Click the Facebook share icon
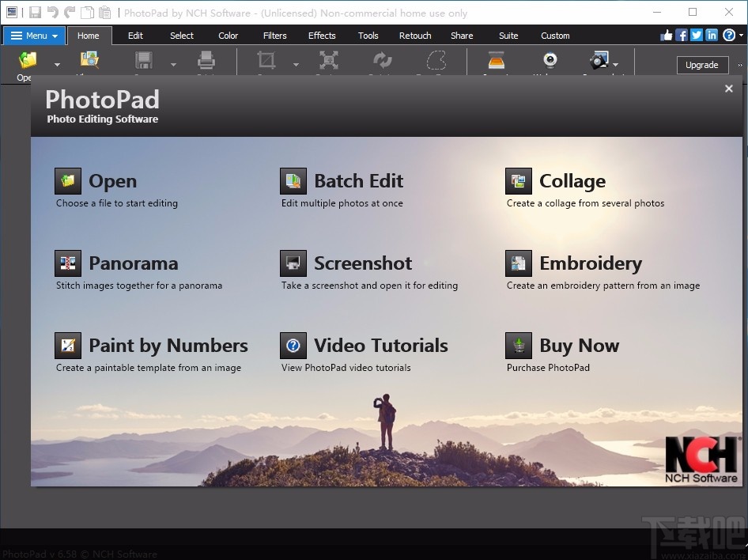This screenshot has height=560, width=748. coord(681,35)
